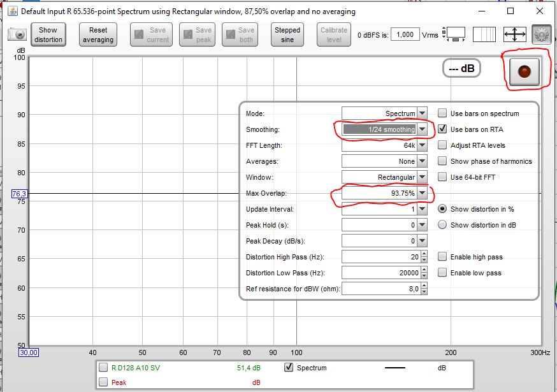Screen dimensions: 557x392
Task: Select Show distortion in dB radio
Action: (442, 225)
